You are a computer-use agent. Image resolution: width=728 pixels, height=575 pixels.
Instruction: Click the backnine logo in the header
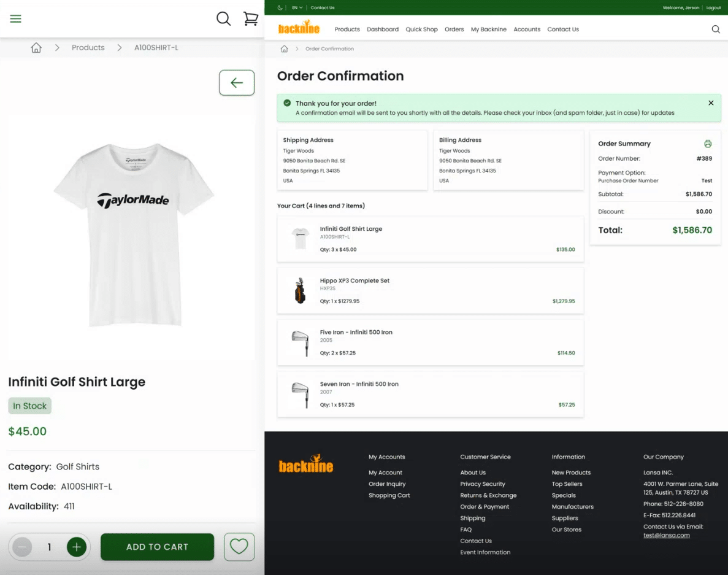(299, 28)
